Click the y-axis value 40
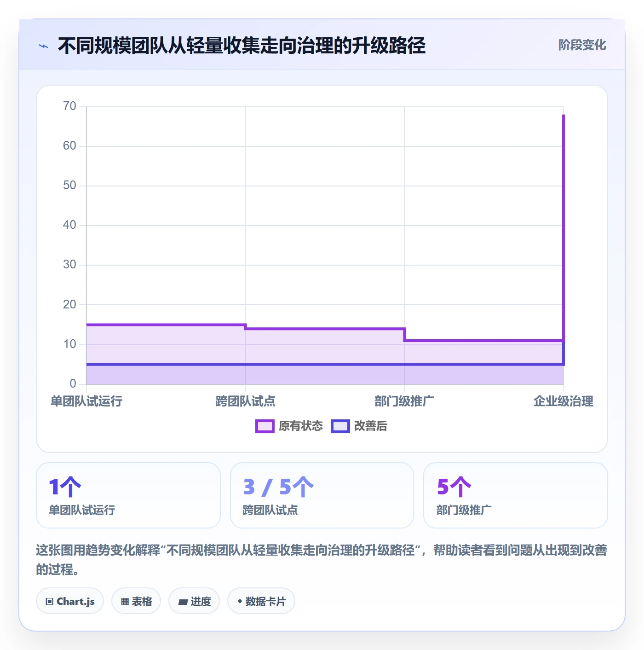This screenshot has width=644, height=650. (x=69, y=225)
